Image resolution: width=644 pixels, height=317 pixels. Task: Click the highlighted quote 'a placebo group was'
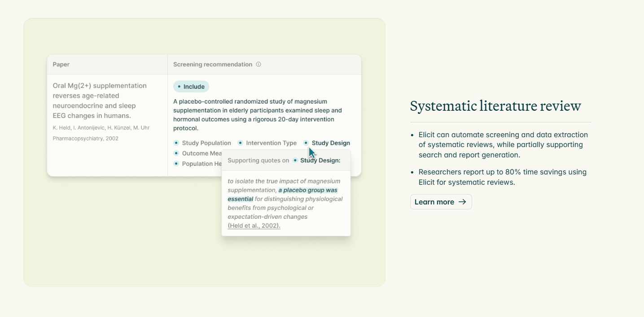click(x=308, y=190)
